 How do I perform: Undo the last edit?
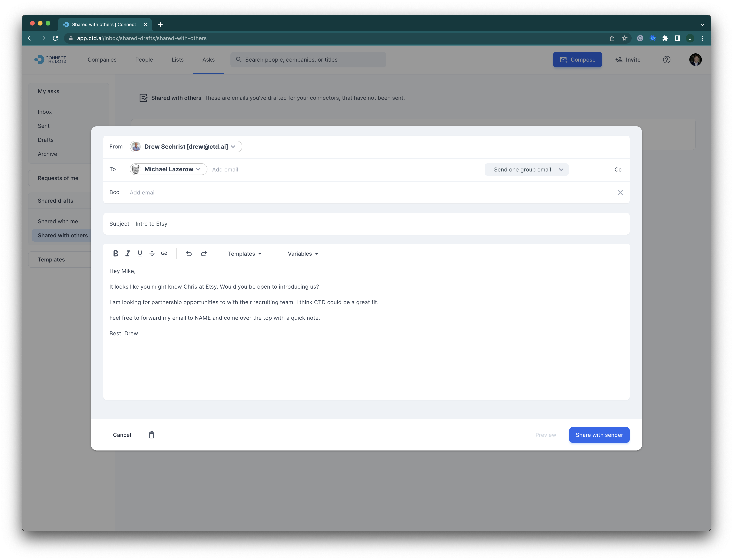(x=189, y=253)
